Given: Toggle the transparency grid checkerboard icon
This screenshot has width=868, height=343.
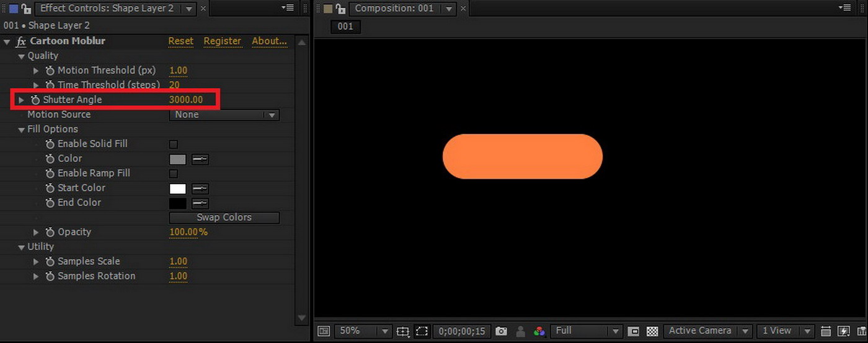Looking at the screenshot, I should tap(652, 331).
